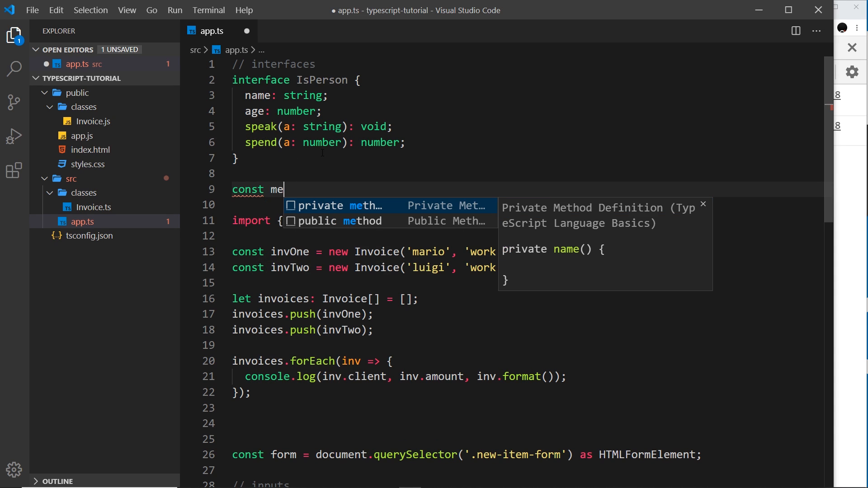Open the Run and Debug view icon
The image size is (868, 488).
pos(14,136)
